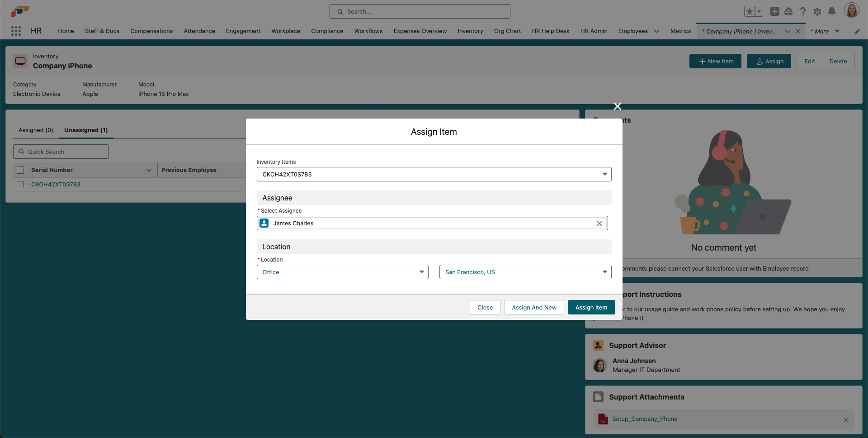Click the Quick Search field
868x438 pixels.
pyautogui.click(x=61, y=152)
